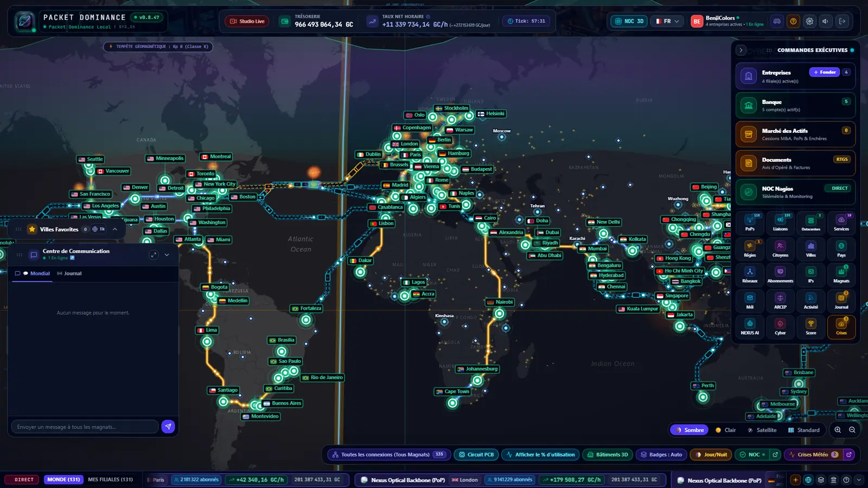This screenshot has height=488, width=868.
Task: Toggle Circuit PCB overlay
Action: click(476, 455)
